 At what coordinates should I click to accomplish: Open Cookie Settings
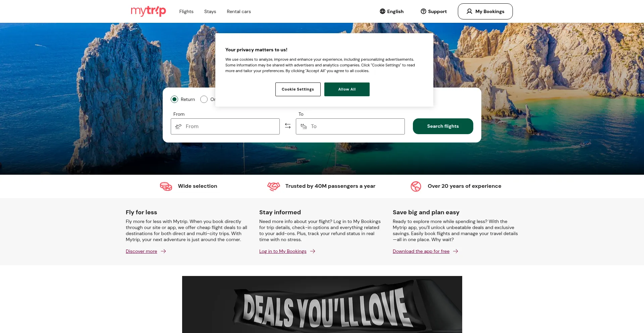298,89
